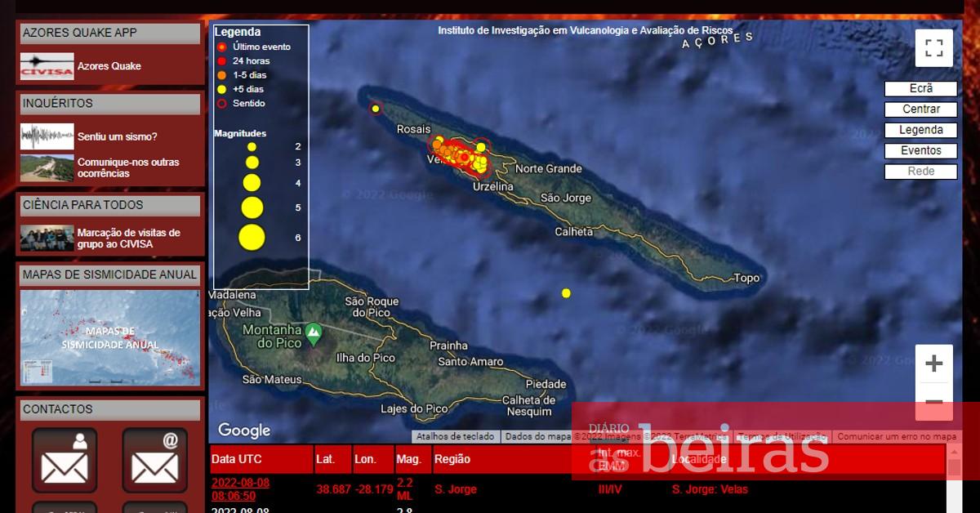Click the yellow earthquake marker northwest of Rosais
Viewport: 980px width, 513px height.
376,109
